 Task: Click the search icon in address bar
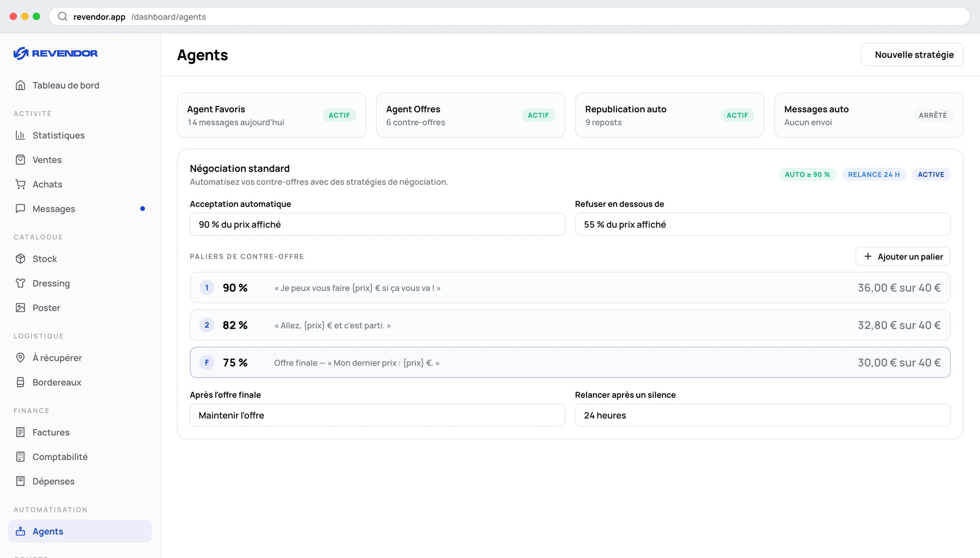63,16
